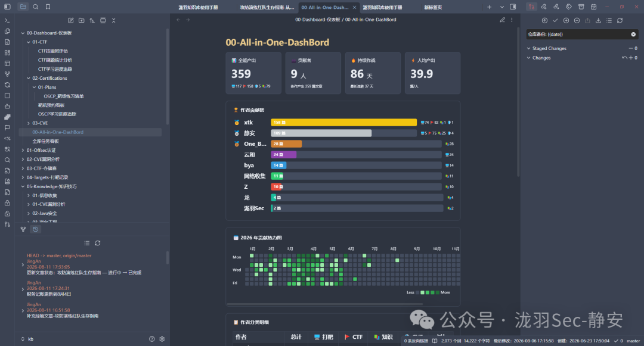
Task: Create a new note in explorer
Action: coord(70,20)
